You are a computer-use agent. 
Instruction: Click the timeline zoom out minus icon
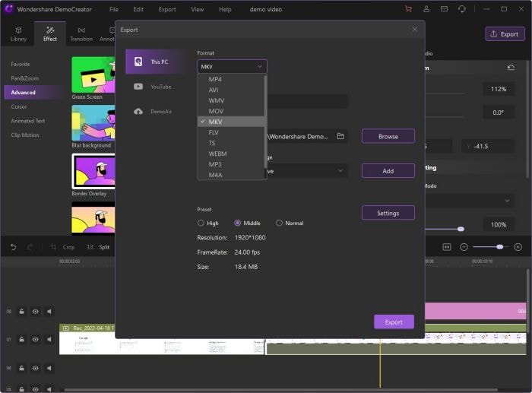pyautogui.click(x=464, y=247)
